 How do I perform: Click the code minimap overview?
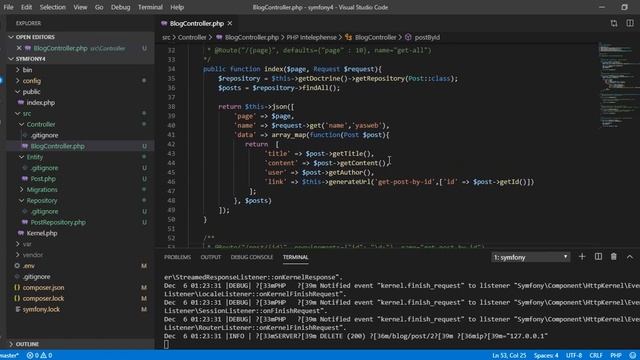[x=618, y=85]
